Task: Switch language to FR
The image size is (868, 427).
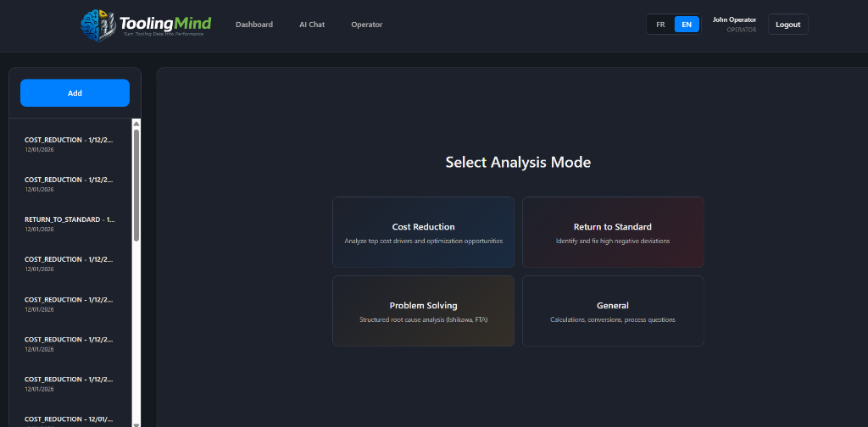Action: (x=660, y=25)
